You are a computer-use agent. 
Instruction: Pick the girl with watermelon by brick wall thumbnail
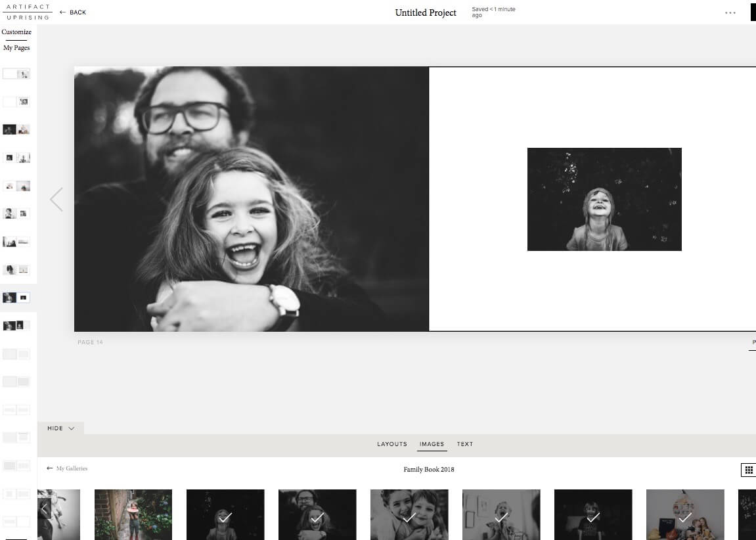[x=133, y=514]
